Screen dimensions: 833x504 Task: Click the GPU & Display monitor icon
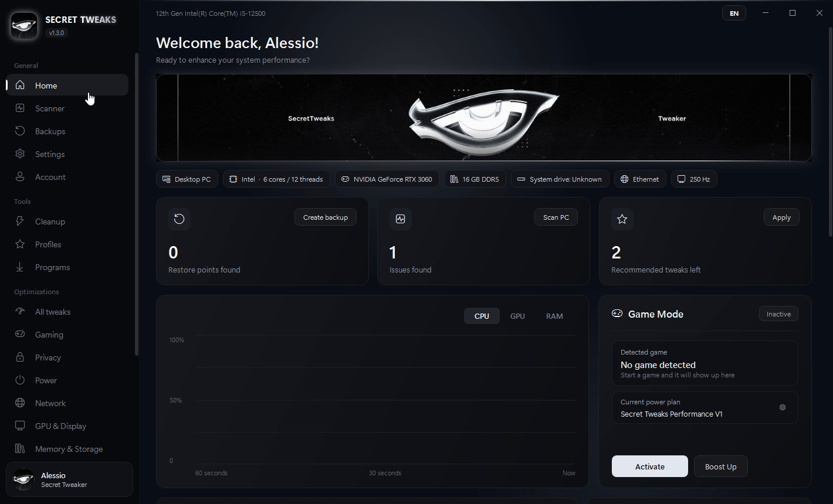coord(20,426)
